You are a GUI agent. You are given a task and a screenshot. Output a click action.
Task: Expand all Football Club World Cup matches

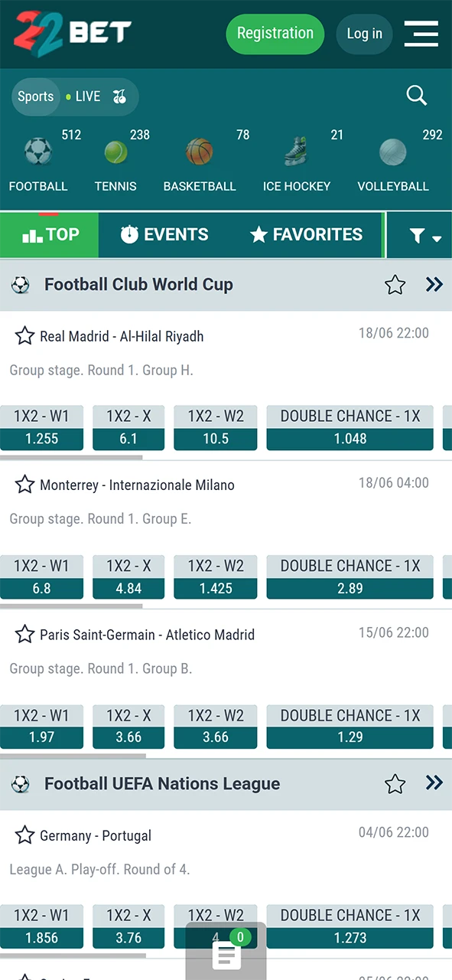434,284
